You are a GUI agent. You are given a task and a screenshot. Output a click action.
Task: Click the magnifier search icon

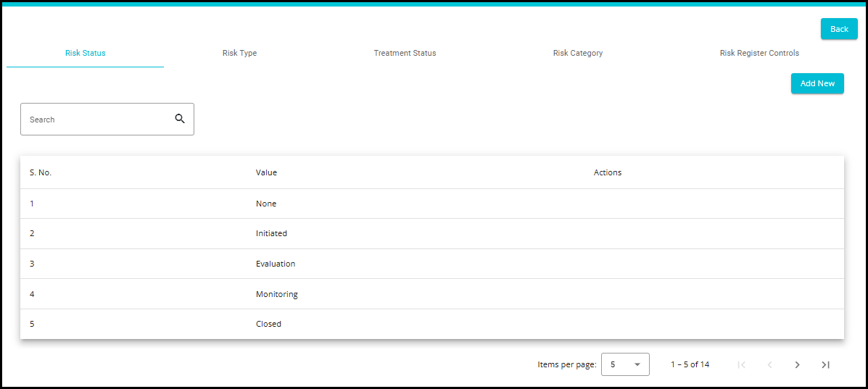pos(180,119)
